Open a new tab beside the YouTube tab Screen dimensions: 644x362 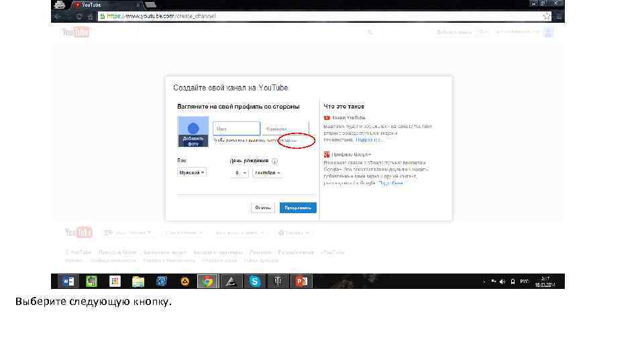(x=151, y=5)
